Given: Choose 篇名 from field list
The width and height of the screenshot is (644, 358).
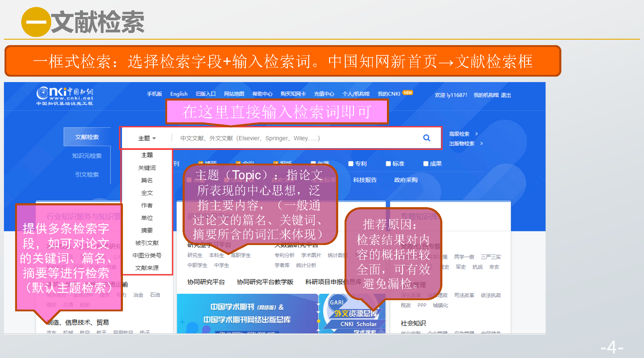Looking at the screenshot, I should point(147,180).
